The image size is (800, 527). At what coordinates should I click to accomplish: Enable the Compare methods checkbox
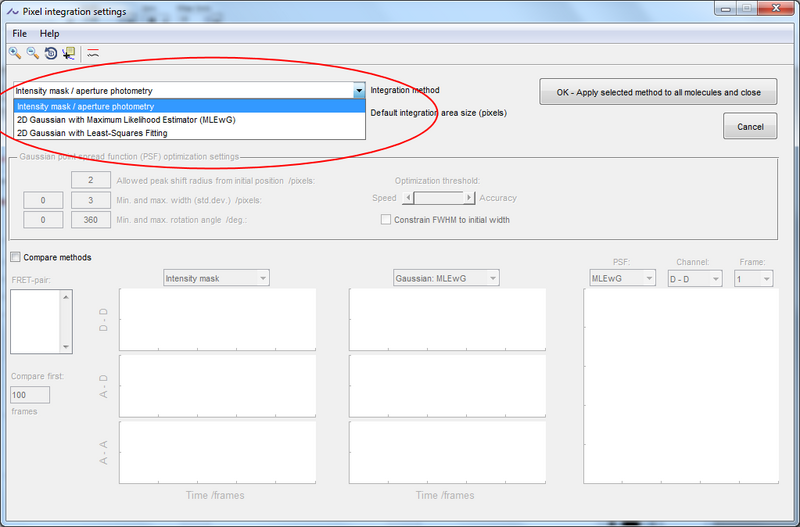(x=16, y=257)
